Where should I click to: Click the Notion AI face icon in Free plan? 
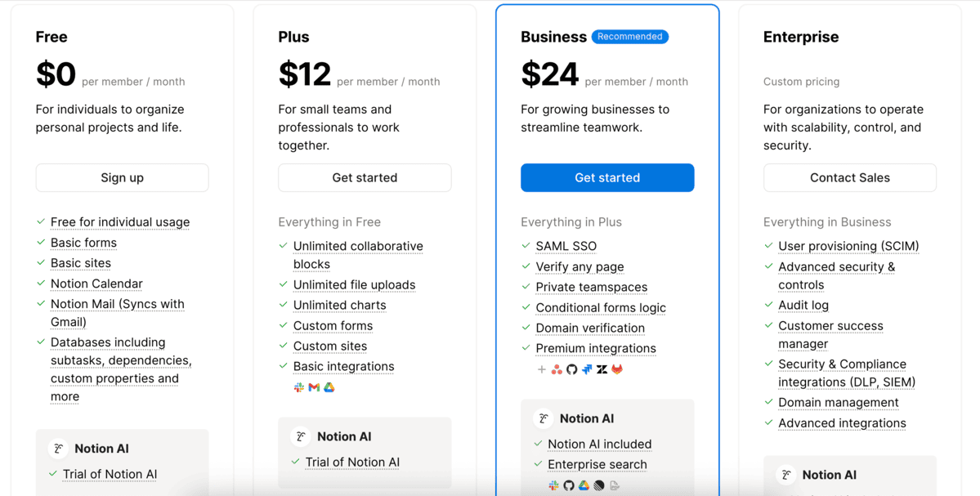(58, 449)
